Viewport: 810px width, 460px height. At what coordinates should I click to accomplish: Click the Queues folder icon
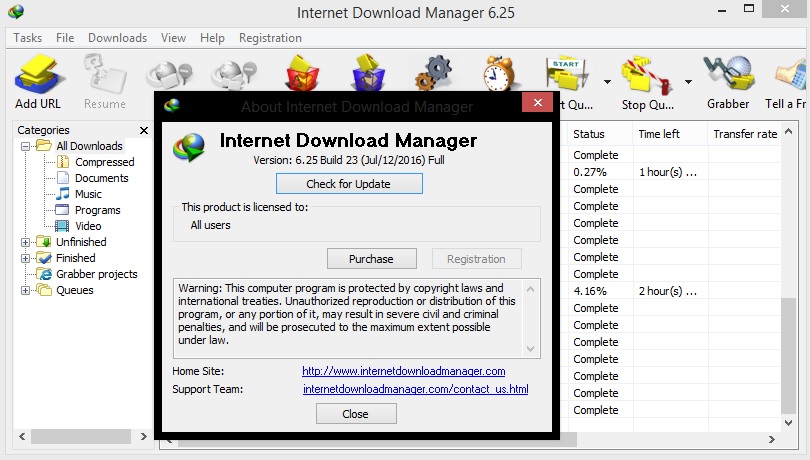[44, 290]
